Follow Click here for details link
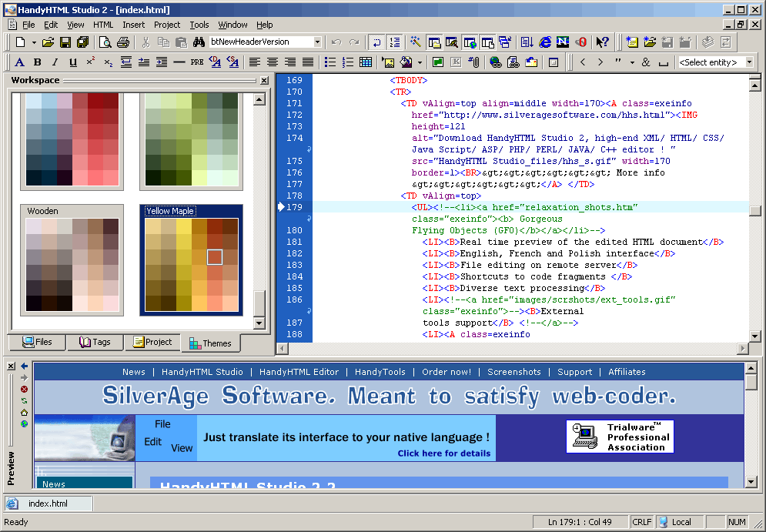 (443, 453)
